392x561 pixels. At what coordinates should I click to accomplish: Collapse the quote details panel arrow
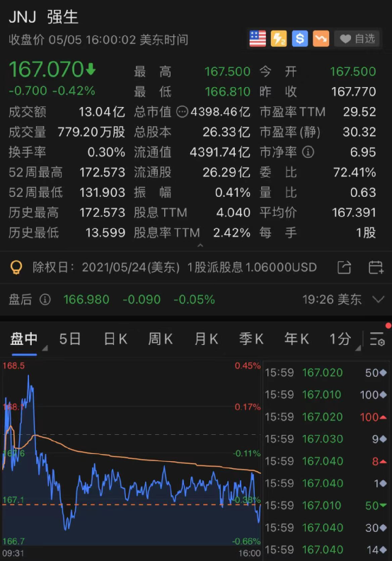(x=200, y=245)
